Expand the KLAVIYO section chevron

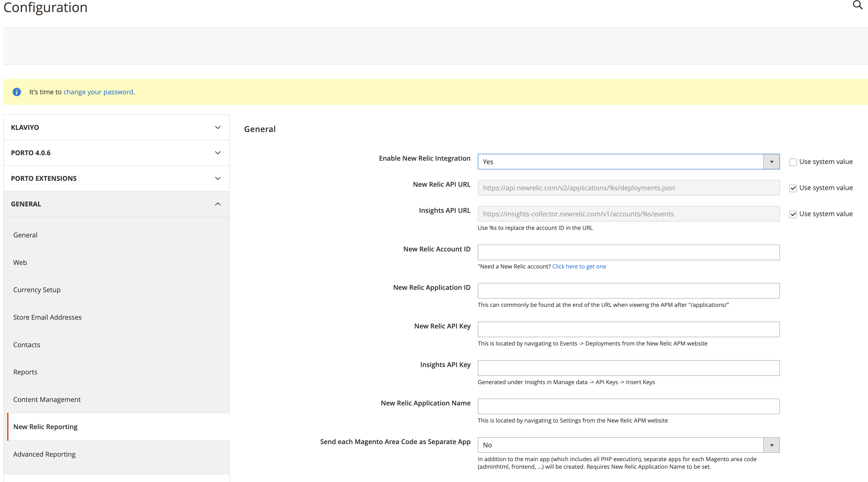point(218,127)
